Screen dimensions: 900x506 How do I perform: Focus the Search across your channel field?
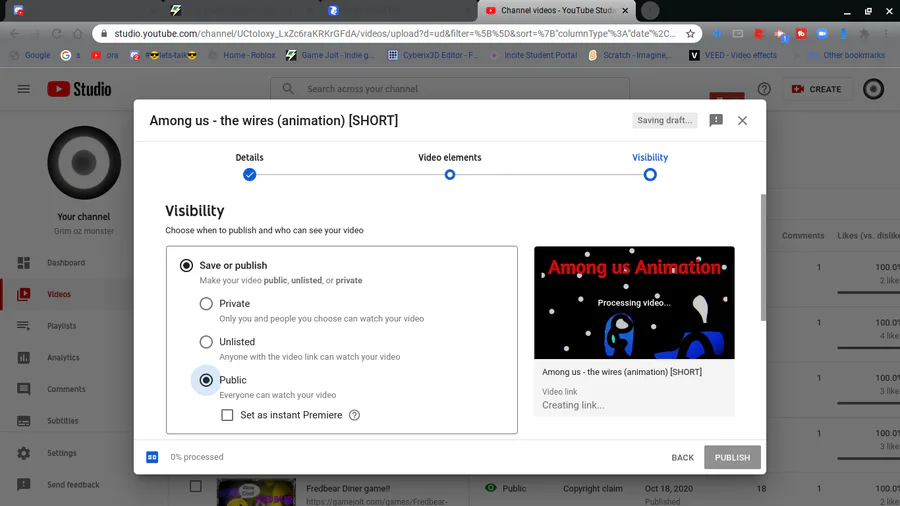click(450, 89)
